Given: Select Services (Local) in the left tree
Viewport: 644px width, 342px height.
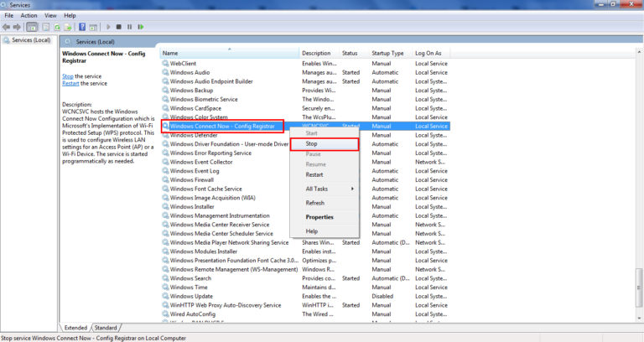Looking at the screenshot, I should (30, 40).
